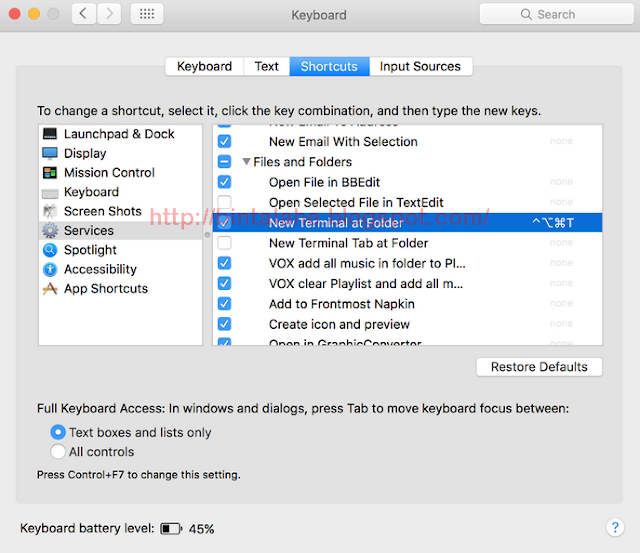
Task: Go forward with the right arrow button
Action: point(109,14)
